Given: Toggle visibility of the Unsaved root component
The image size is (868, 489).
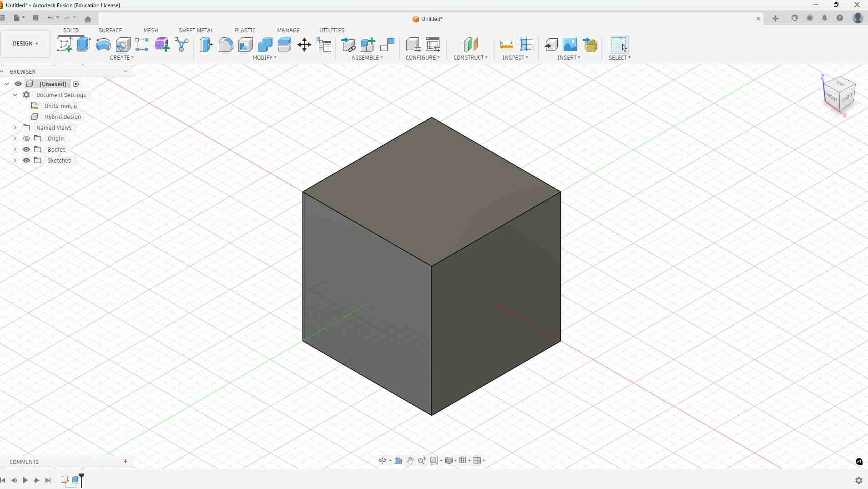Looking at the screenshot, I should 18,84.
